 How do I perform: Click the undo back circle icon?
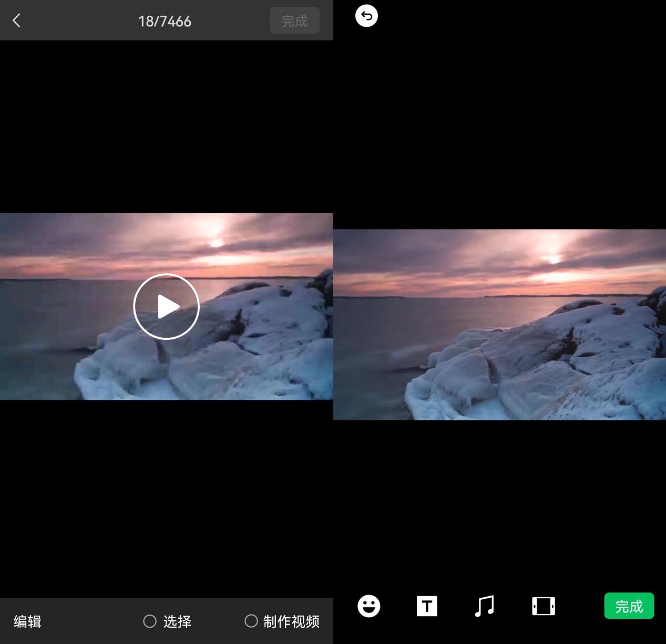[x=366, y=16]
